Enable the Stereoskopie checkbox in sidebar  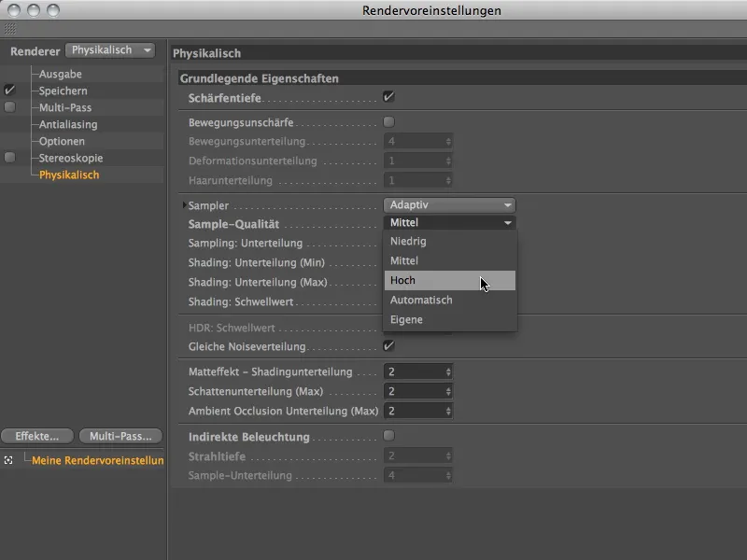click(x=9, y=158)
